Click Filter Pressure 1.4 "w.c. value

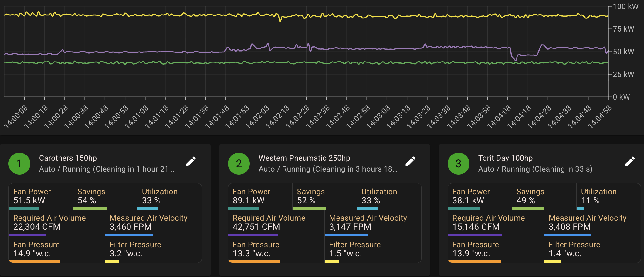coord(565,253)
